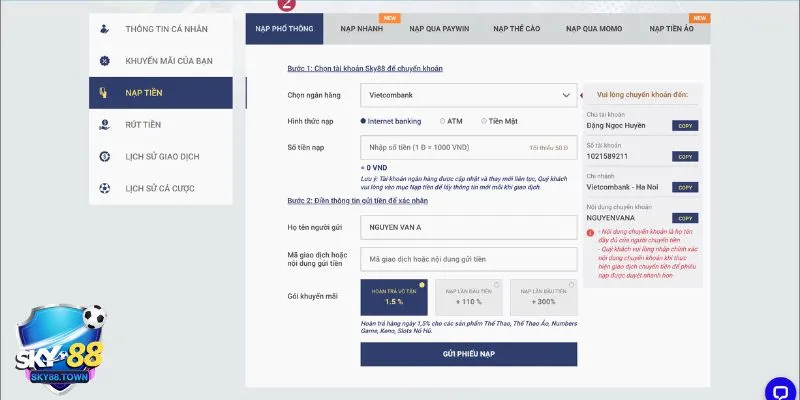Click the Mã giao dịch input field
Screen dimensions: 800x400
468,259
